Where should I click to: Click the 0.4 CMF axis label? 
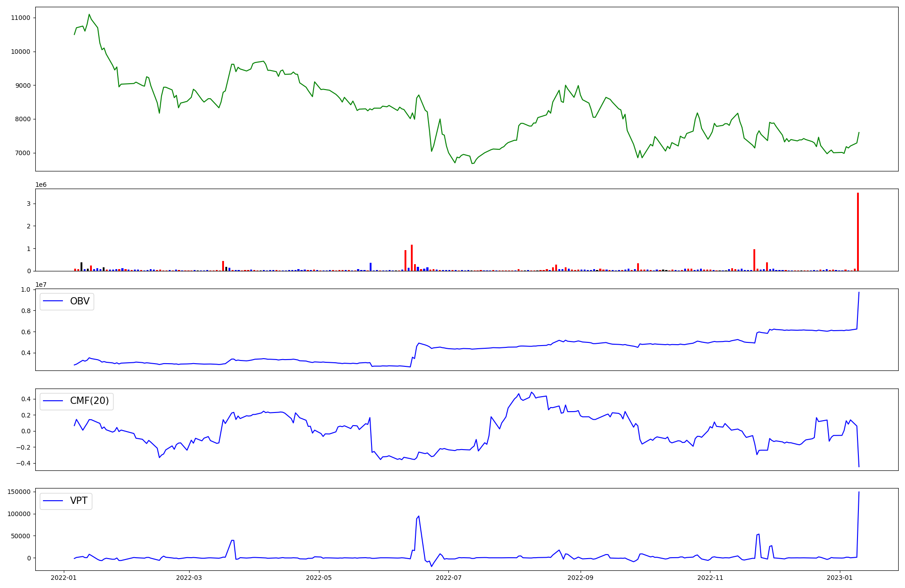point(25,399)
